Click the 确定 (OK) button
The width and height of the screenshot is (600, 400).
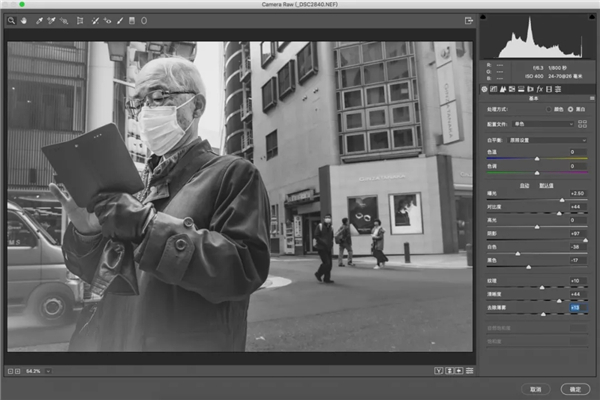(574, 389)
